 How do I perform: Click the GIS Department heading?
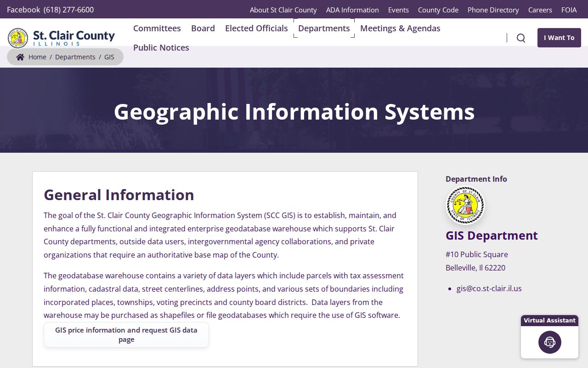point(492,235)
